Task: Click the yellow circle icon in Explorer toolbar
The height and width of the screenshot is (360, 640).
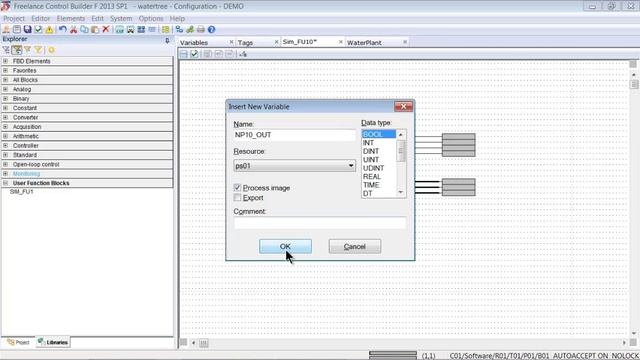Action: coord(51,50)
